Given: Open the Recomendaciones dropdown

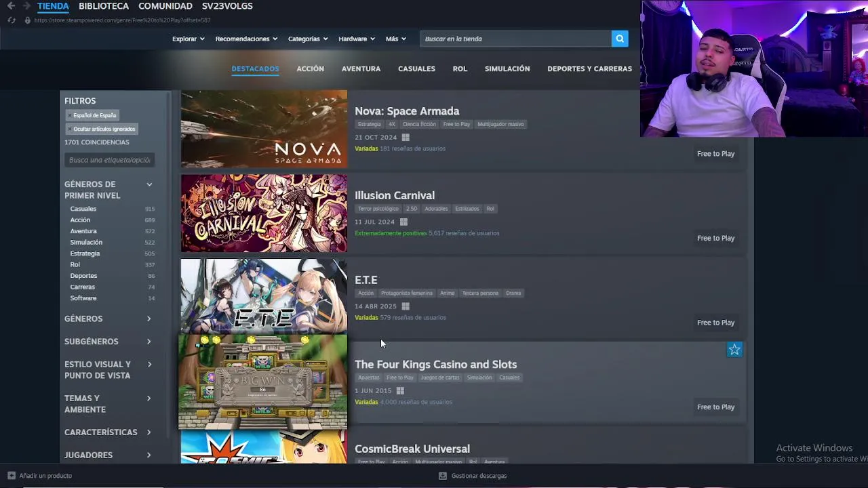Looking at the screenshot, I should tap(246, 39).
